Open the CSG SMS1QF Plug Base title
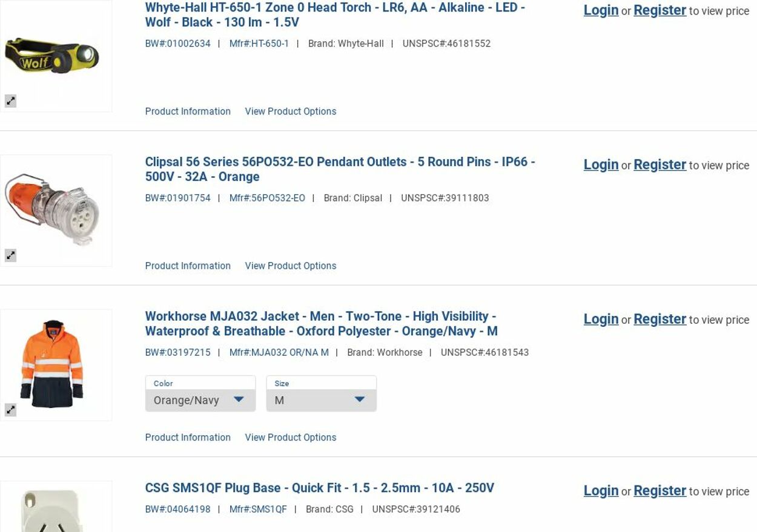 [319, 488]
